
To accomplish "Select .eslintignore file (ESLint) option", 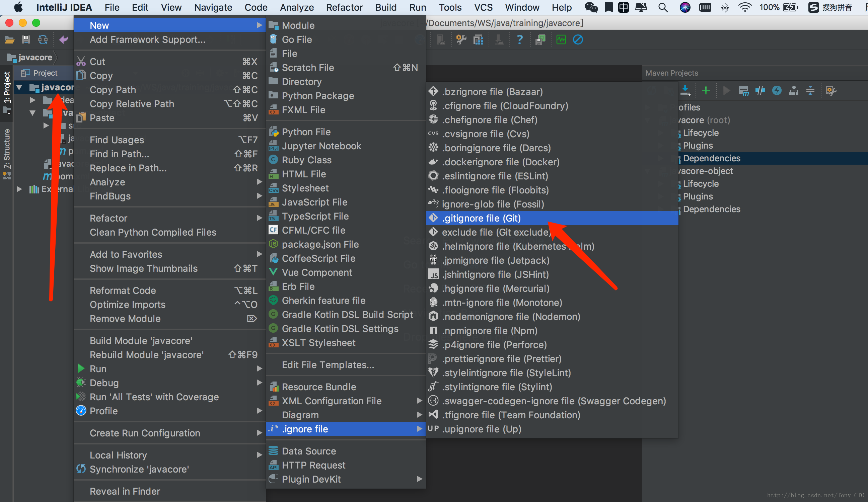I will tap(552, 176).
